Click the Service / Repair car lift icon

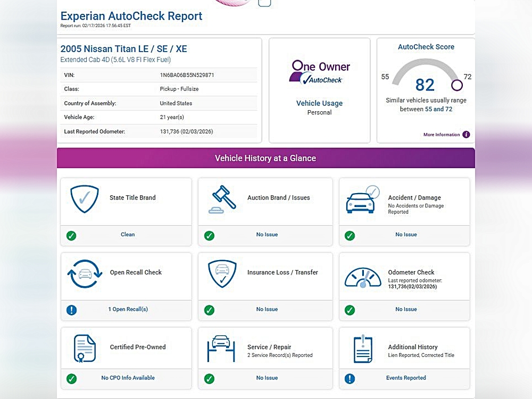(221, 348)
